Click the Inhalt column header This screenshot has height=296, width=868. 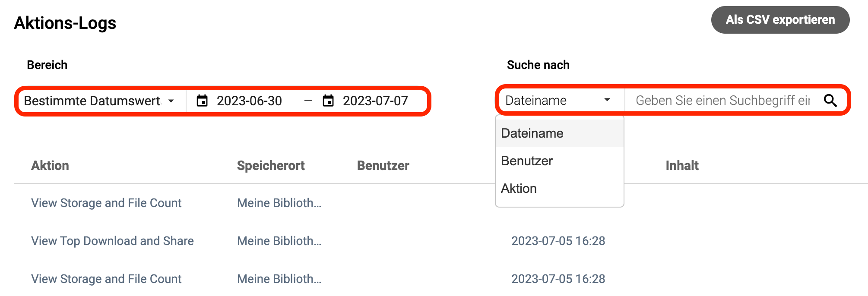pyautogui.click(x=682, y=166)
